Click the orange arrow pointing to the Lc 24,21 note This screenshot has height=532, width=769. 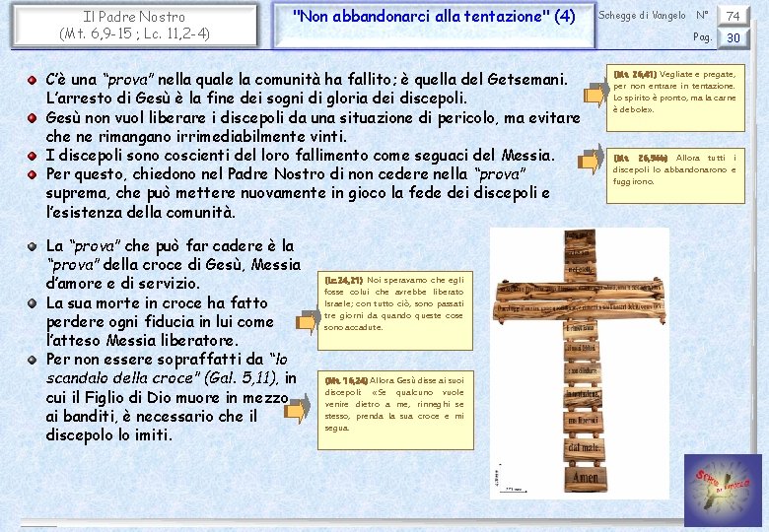click(x=308, y=321)
